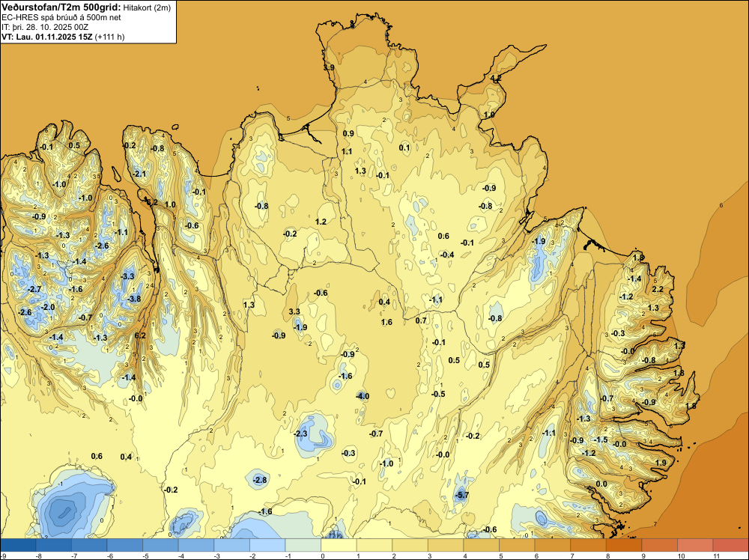749x560 pixels.
Task: Click the temperature value '-2.1' on the map
Action: 139,174
